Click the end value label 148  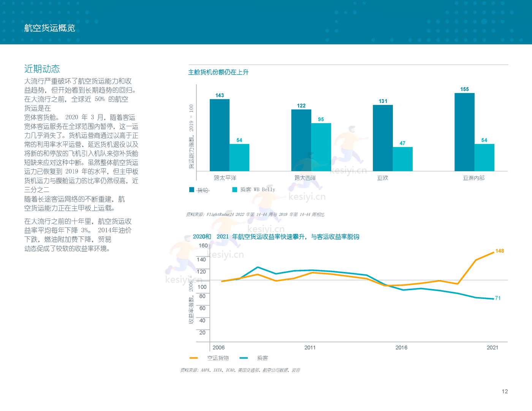500,251
